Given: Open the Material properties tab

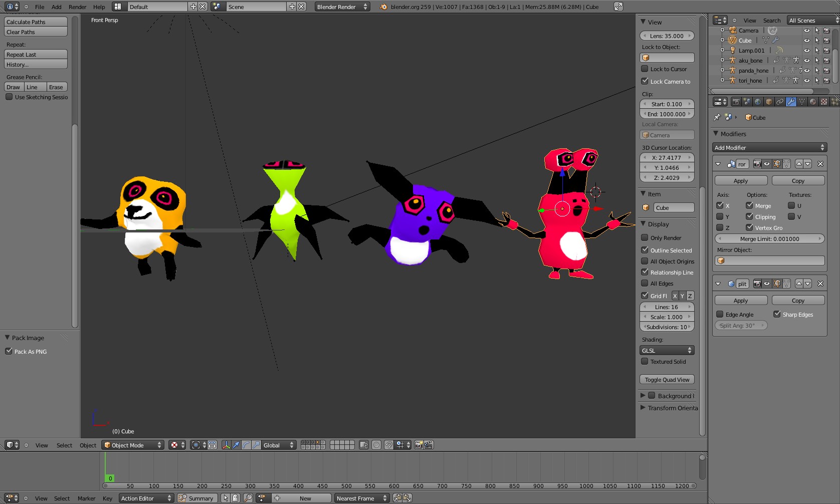Looking at the screenshot, I should click(813, 102).
